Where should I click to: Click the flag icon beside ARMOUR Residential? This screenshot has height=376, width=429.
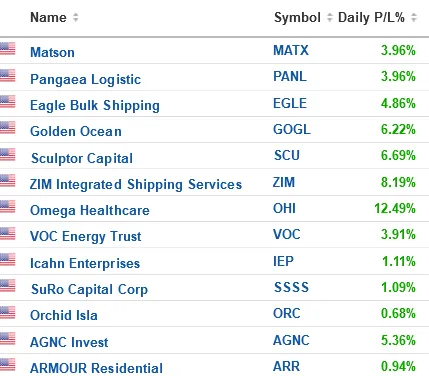click(x=7, y=365)
